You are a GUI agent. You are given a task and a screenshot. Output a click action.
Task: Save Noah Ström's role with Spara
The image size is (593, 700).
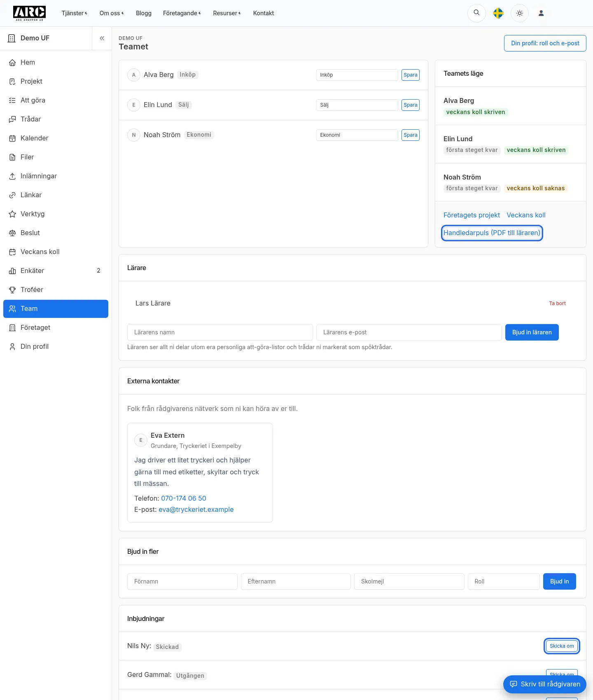[x=410, y=135]
